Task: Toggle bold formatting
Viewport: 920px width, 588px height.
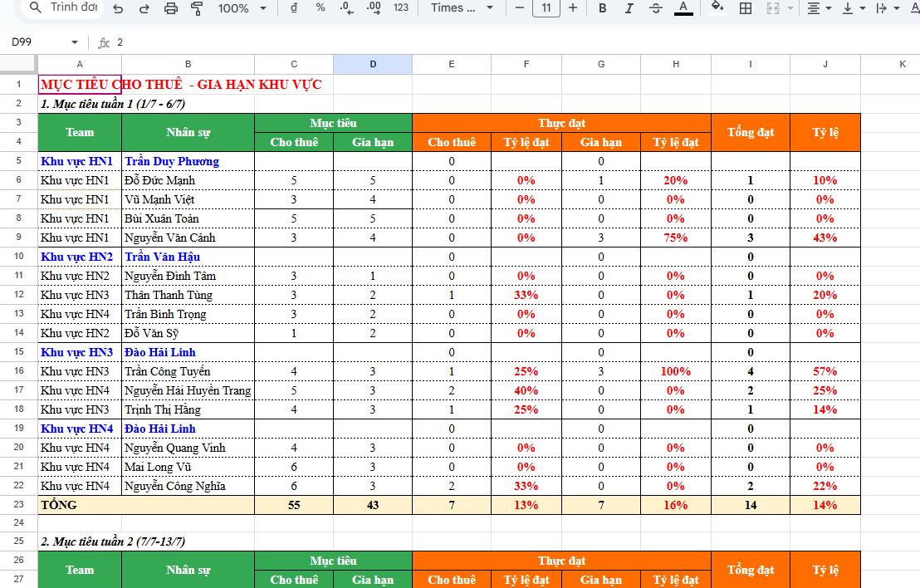Action: (603, 8)
